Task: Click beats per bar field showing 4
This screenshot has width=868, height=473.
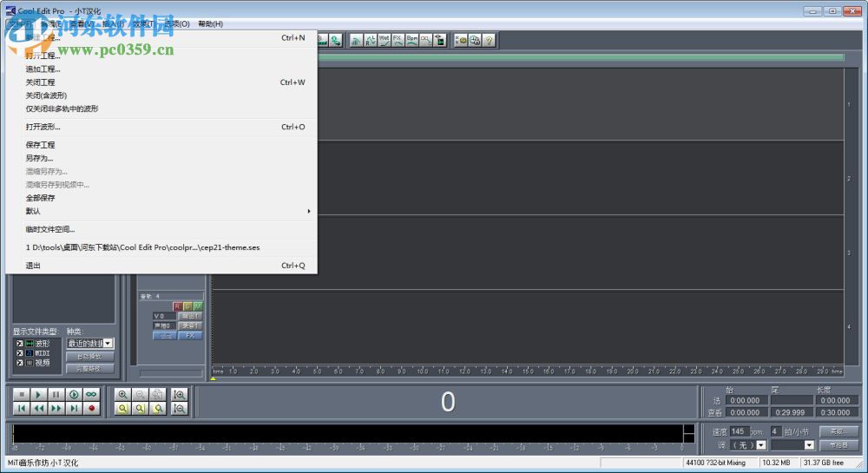Action: pos(775,431)
